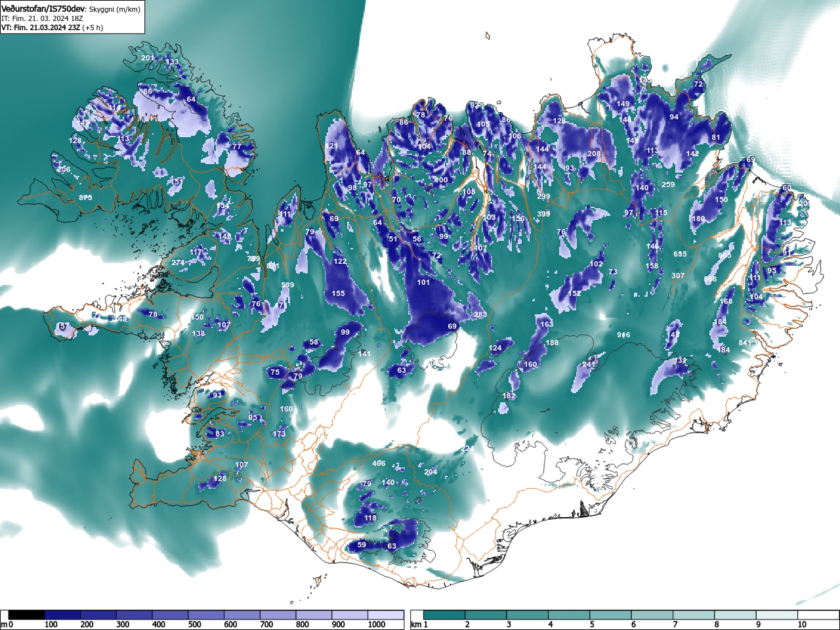Click the visibility value 138 on the map

(198, 333)
